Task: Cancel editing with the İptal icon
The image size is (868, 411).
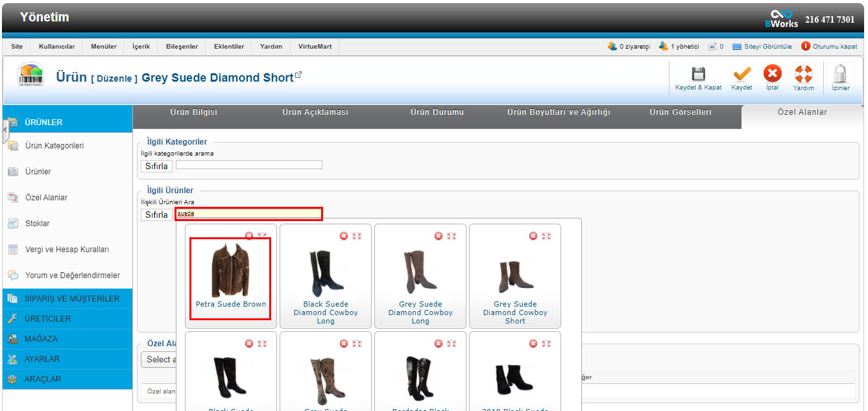Action: coord(772,73)
